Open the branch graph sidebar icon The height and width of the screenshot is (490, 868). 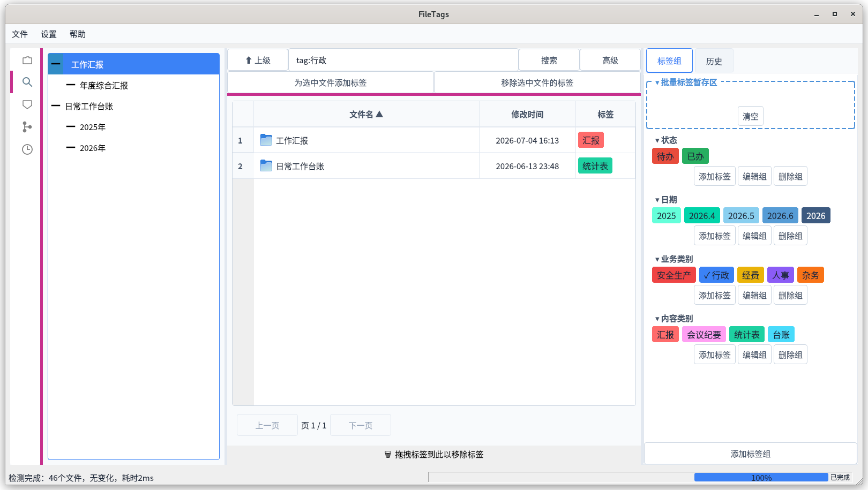27,127
